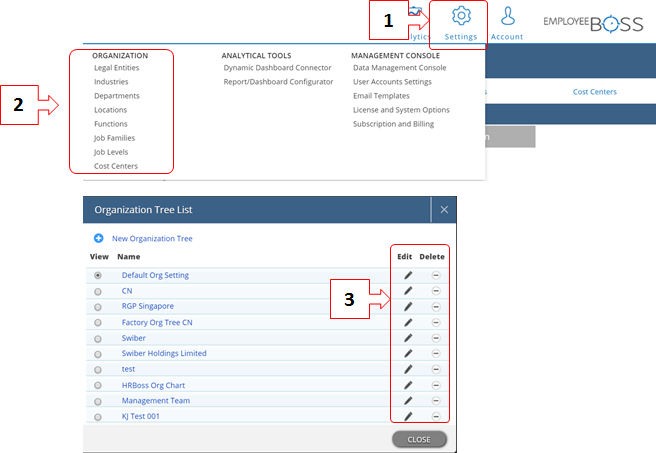Click the EmployeeBoss logo
The image size is (656, 453).
click(x=593, y=23)
